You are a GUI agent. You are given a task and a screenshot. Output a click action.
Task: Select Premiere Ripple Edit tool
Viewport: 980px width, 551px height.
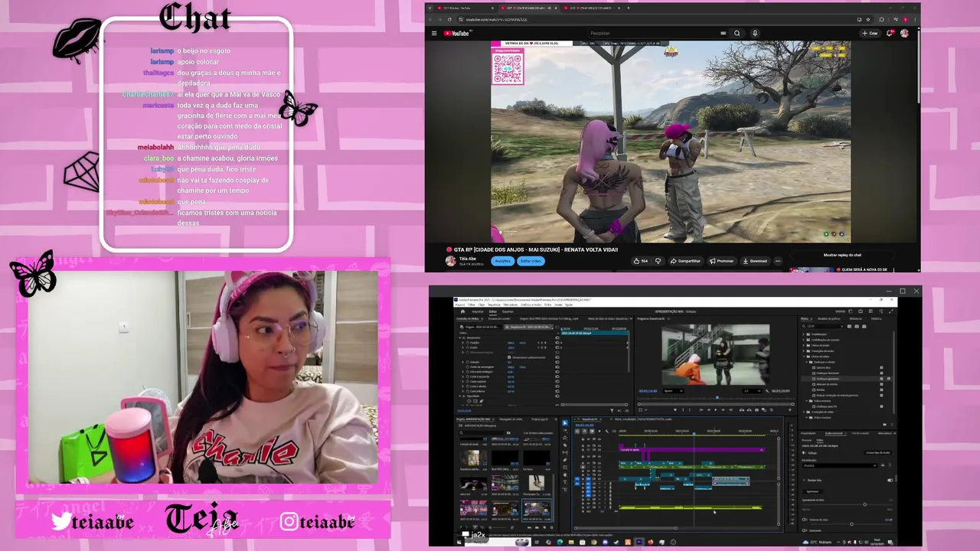pos(565,438)
